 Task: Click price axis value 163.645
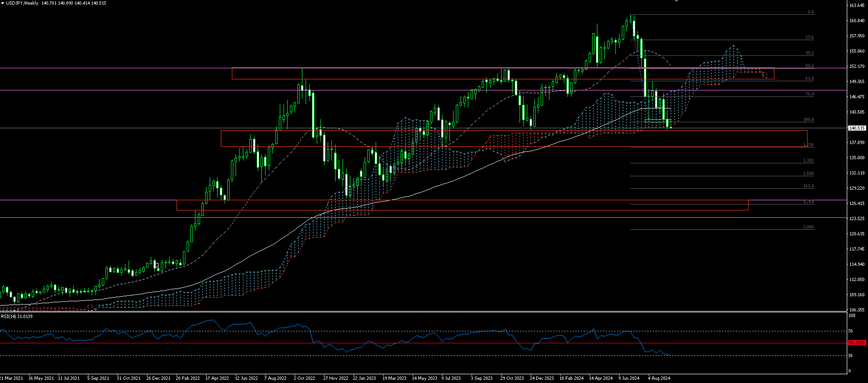click(x=857, y=6)
